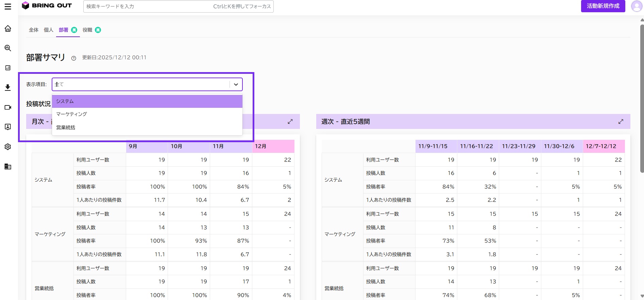Expand the 週次 - 直近5週間 panel
Viewport: 644px width, 300px height.
coord(621,121)
